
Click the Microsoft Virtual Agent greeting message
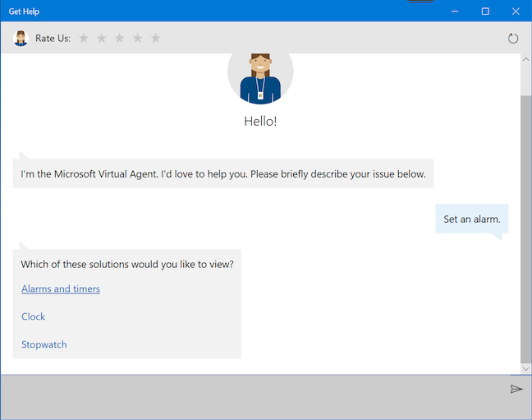(223, 174)
